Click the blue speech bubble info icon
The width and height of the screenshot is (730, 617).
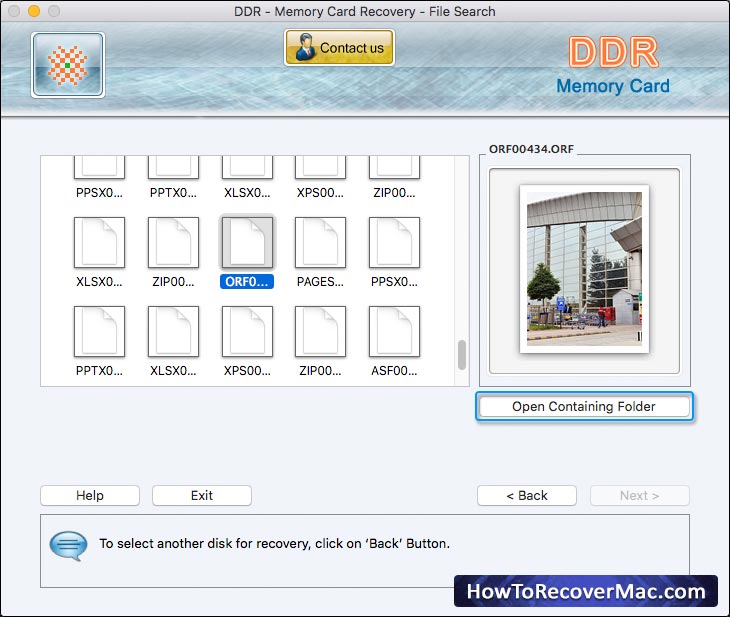[x=68, y=546]
